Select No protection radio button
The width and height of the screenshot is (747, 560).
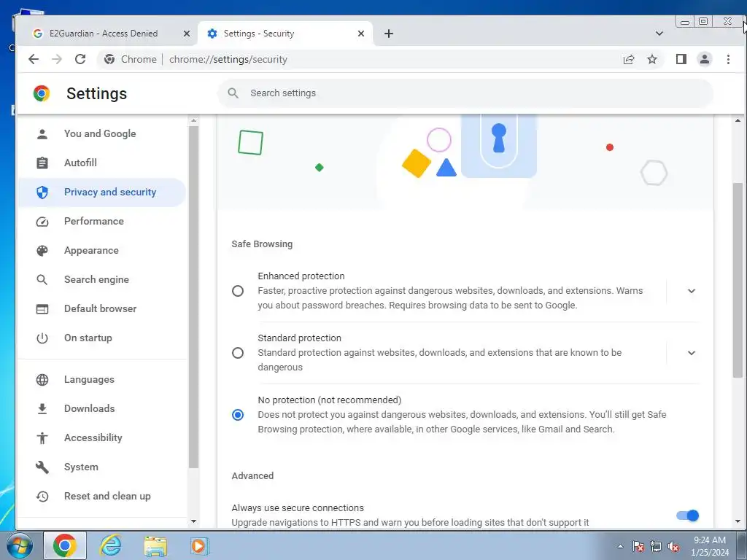238,415
